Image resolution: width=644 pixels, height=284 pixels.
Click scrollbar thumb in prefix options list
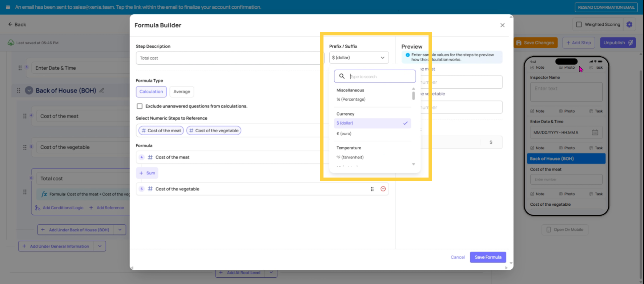point(413,96)
